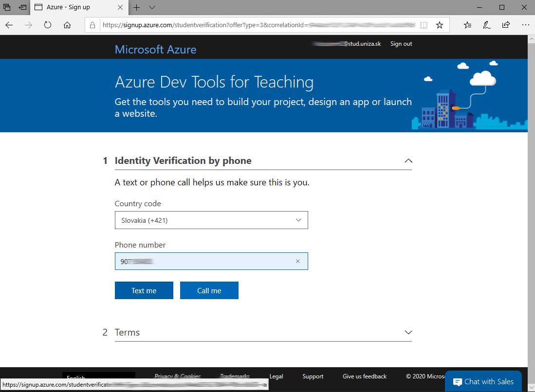Open Settings and more ellipsis menu
535x392 pixels.
(x=525, y=25)
